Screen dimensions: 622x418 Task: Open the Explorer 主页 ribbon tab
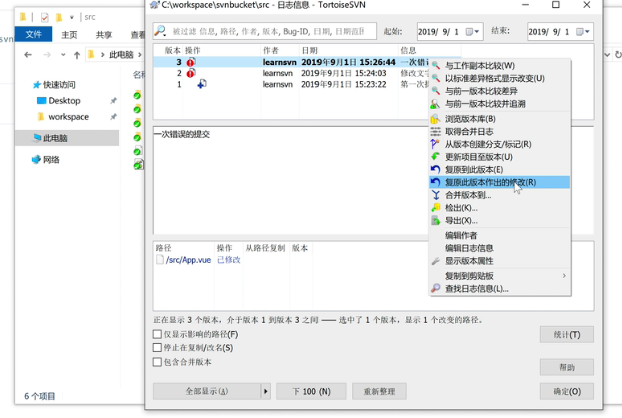(69, 35)
